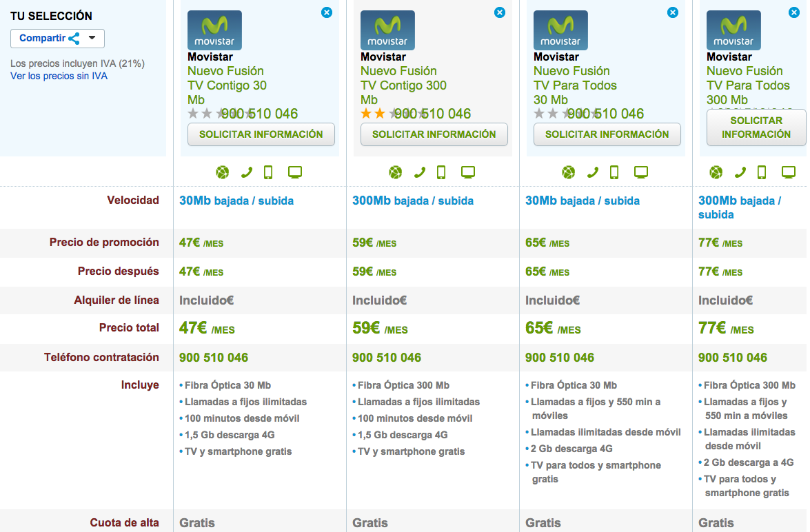Click the Movistar logo of TV Contigo 300 Mb
Viewport: 810px width, 532px height.
coord(387,30)
